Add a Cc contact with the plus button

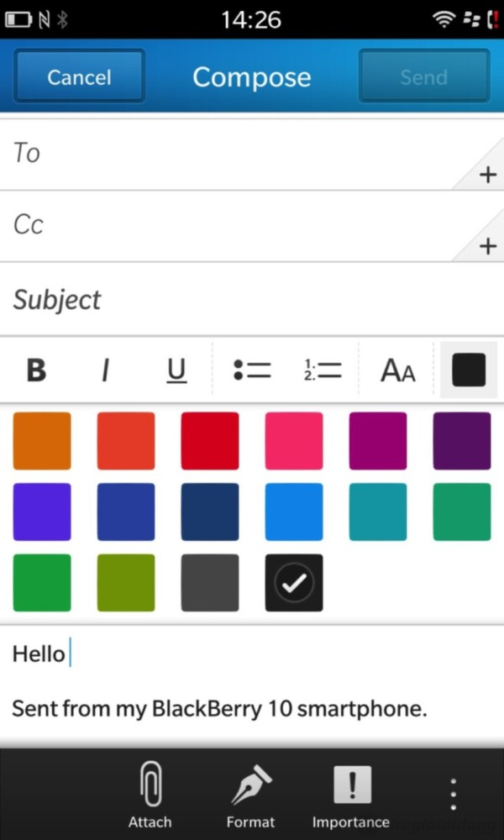[487, 246]
